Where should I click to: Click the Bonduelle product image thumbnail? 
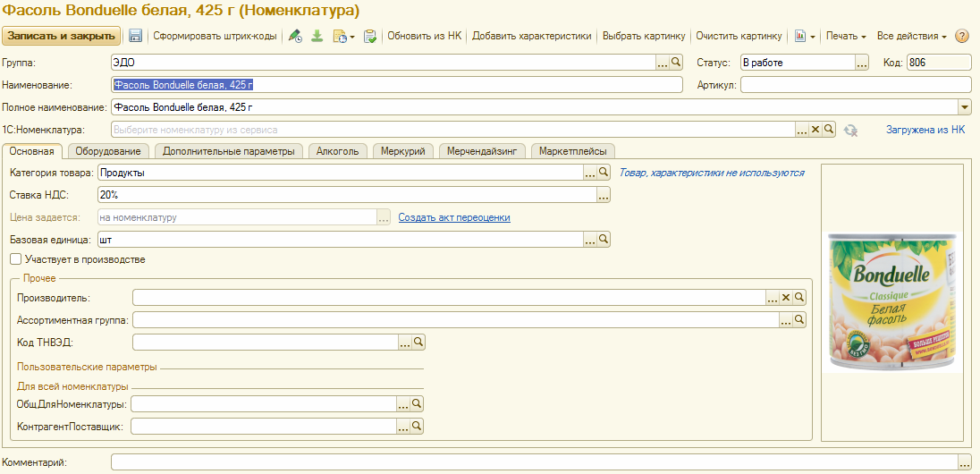click(x=892, y=302)
